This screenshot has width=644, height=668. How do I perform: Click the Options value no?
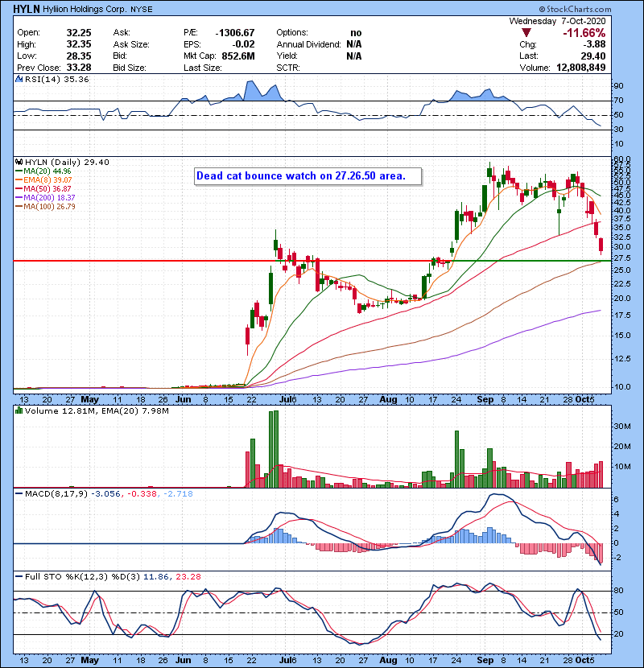356,33
